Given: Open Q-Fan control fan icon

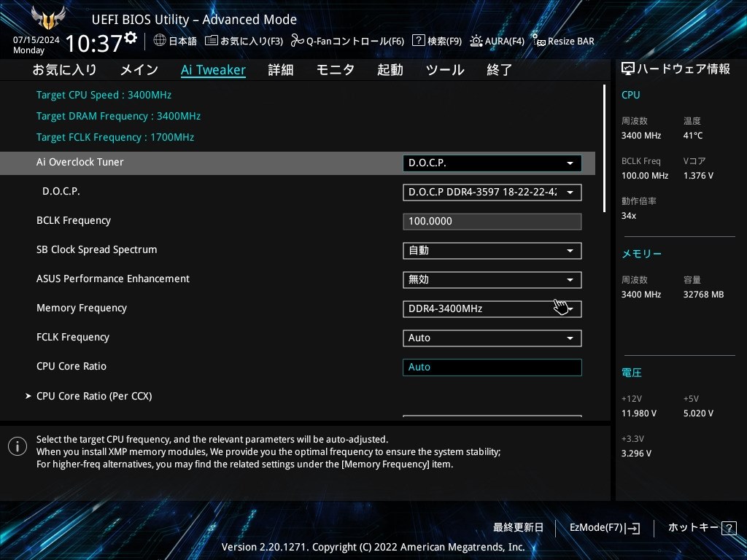Looking at the screenshot, I should [298, 41].
